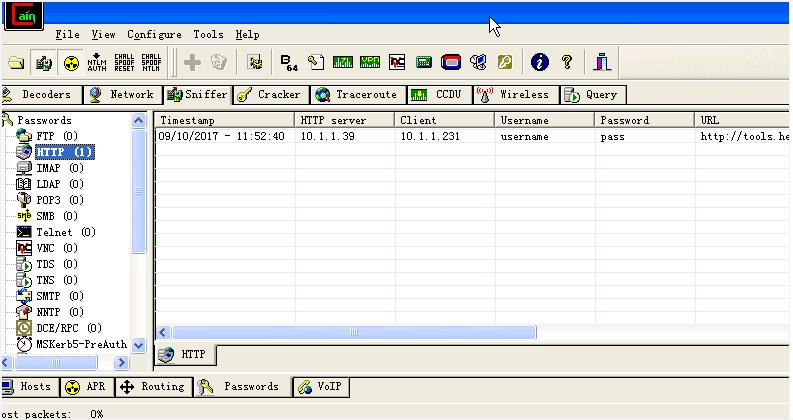Open the VNC password decoder toolbar icon

(x=397, y=63)
